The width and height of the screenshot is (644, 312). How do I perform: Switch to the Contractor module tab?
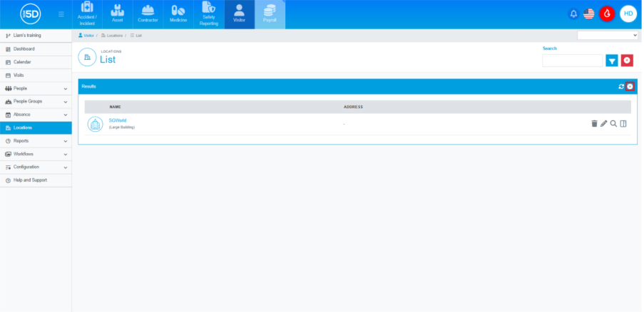[148, 14]
